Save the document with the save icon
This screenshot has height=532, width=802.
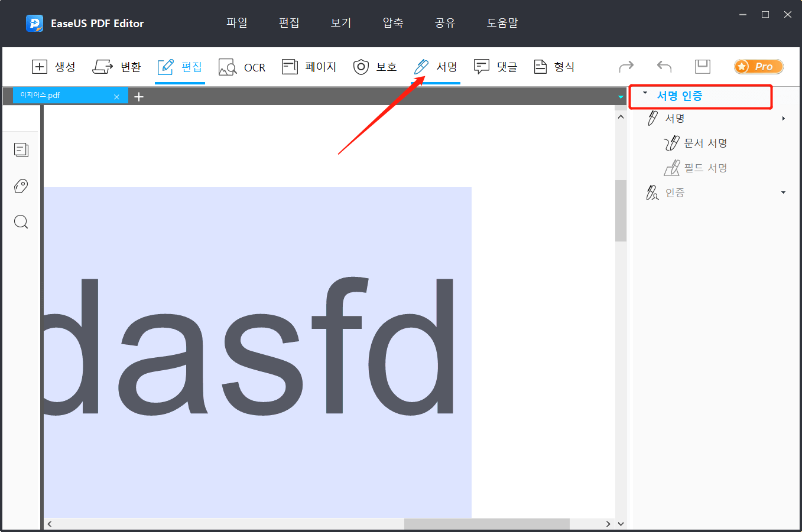coord(703,67)
